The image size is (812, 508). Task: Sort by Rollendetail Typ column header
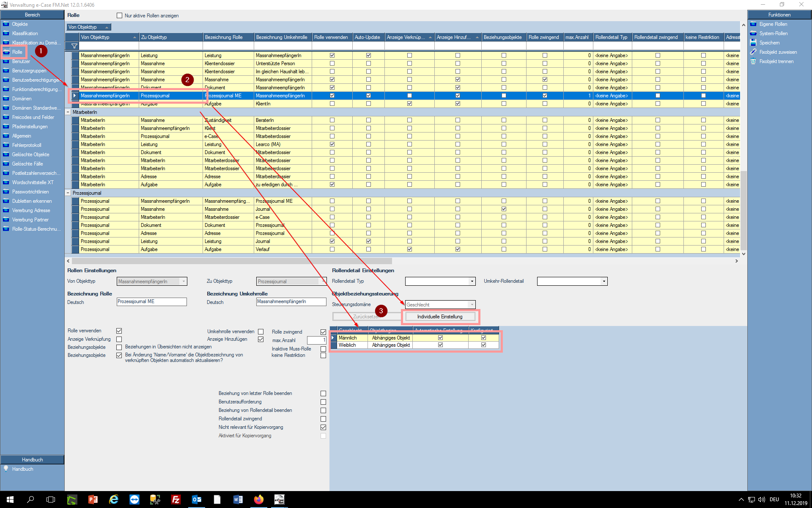pyautogui.click(x=612, y=37)
